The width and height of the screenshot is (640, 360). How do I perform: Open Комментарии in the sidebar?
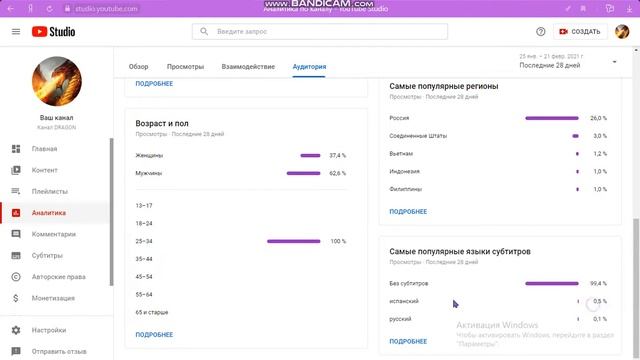coord(55,234)
